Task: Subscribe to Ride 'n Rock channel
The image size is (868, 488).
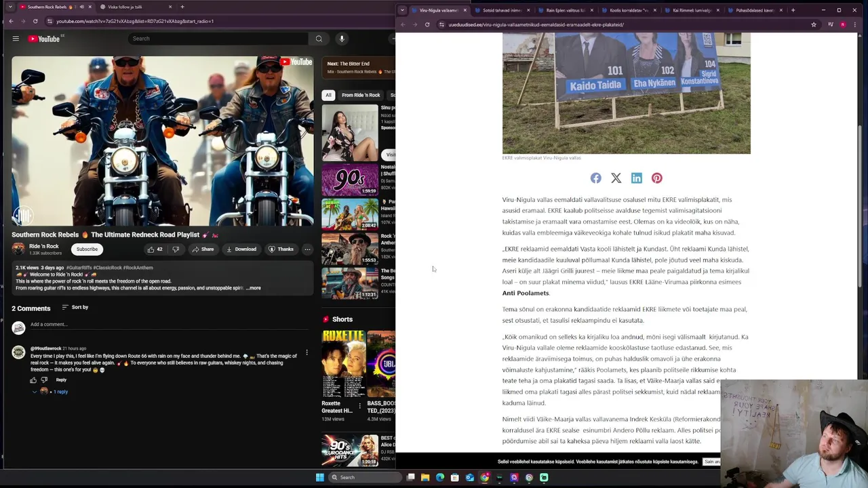Action: coord(87,249)
